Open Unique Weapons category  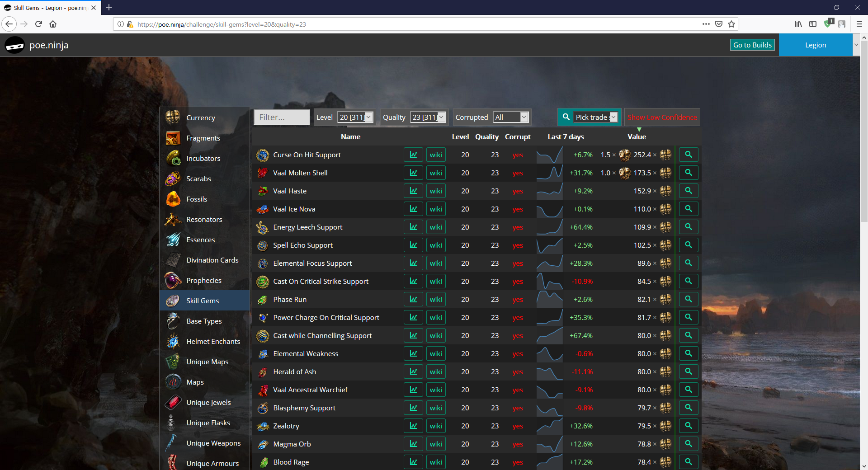click(204, 443)
